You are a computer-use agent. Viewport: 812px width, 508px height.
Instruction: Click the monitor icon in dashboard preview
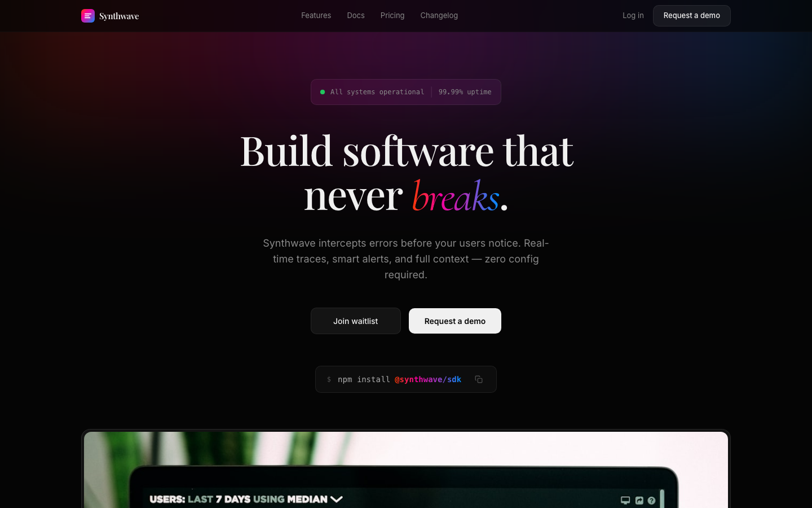pos(625,501)
